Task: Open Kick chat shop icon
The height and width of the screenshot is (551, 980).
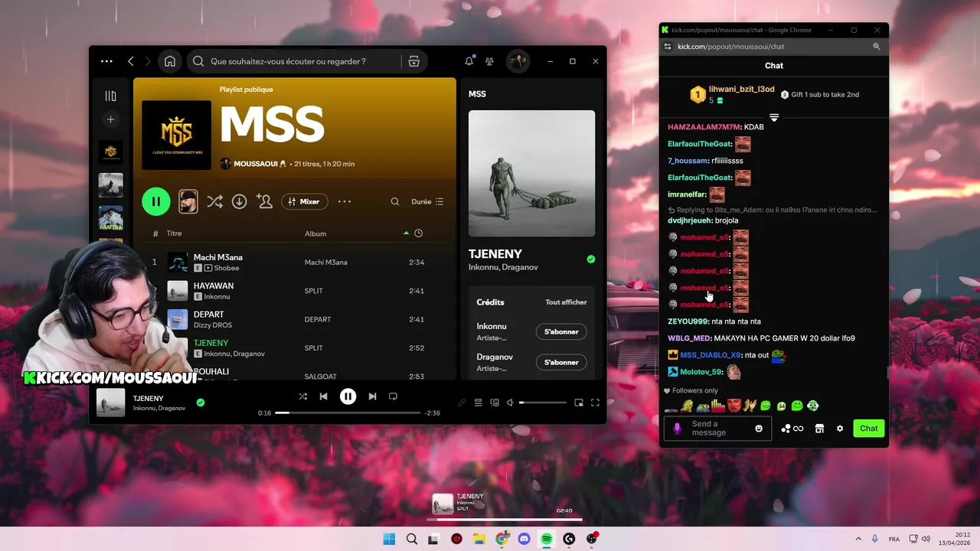Action: pyautogui.click(x=819, y=429)
